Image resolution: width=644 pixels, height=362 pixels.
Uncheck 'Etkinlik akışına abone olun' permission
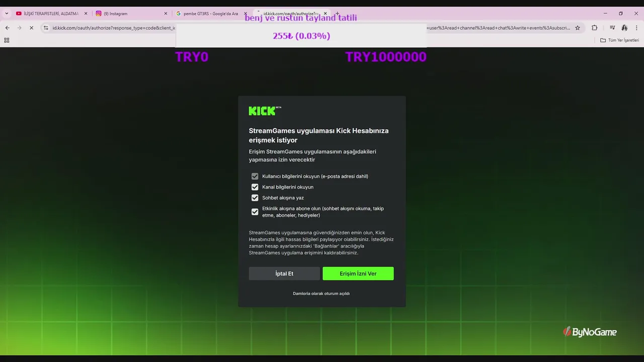click(x=255, y=212)
